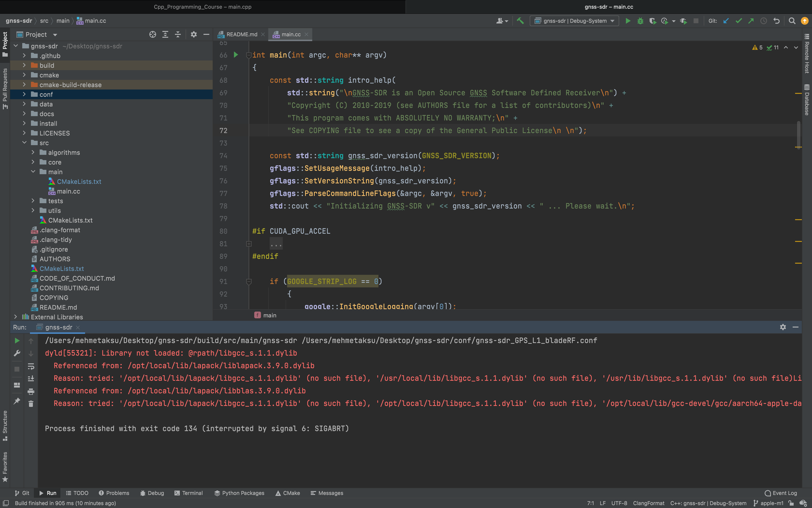The image size is (812, 508).
Task: Toggle pin tab in Run panel
Action: point(17,401)
